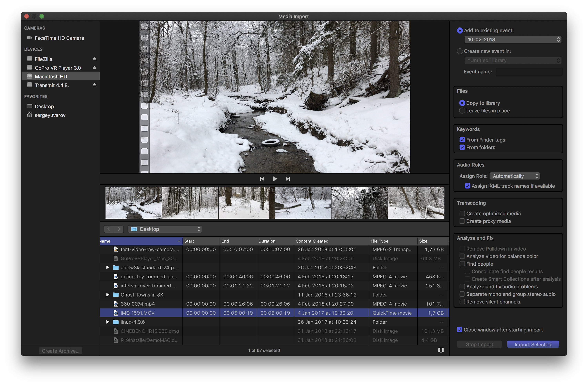
Task: Select FaceTime HD Camera in sidebar
Action: 59,38
